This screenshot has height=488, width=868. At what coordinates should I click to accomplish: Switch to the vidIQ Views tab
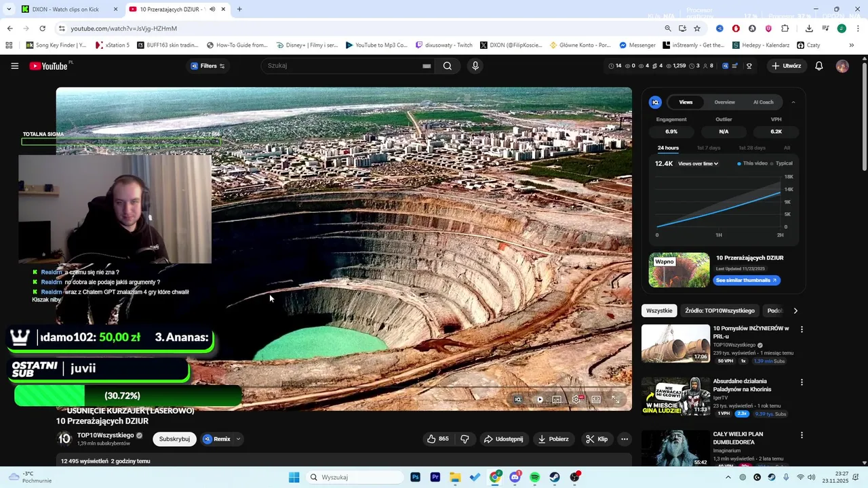click(x=686, y=102)
